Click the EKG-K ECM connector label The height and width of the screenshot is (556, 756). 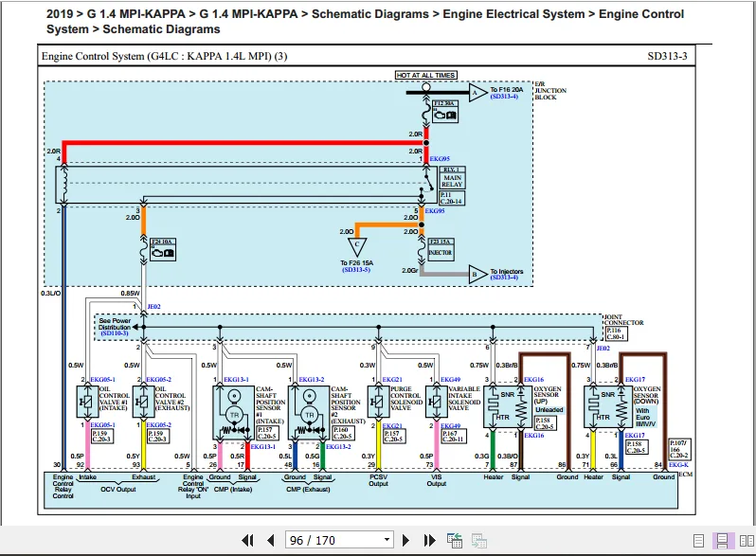click(x=678, y=465)
